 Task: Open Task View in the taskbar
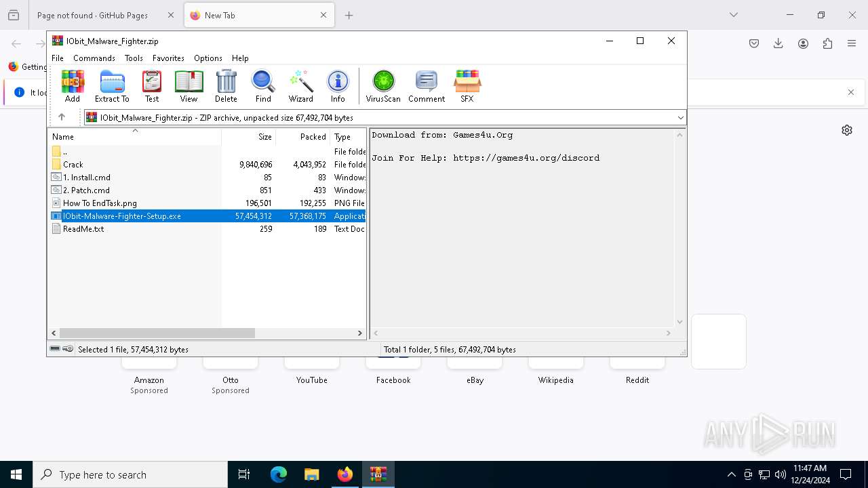[x=244, y=474]
